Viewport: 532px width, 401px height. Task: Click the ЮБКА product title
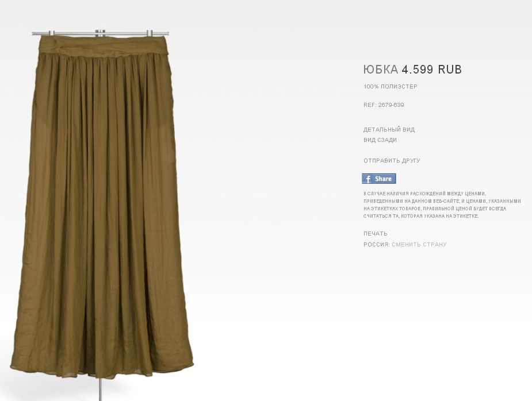pos(380,70)
